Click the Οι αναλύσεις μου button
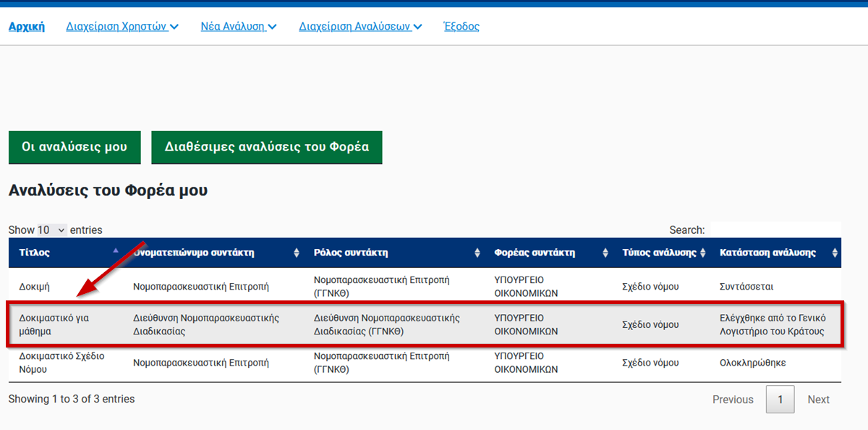 (75, 147)
